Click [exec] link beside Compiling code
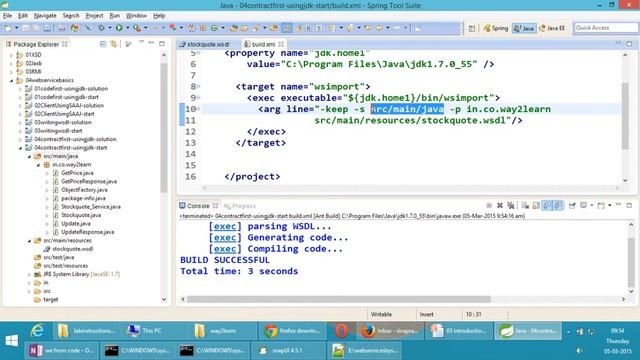 [x=225, y=249]
